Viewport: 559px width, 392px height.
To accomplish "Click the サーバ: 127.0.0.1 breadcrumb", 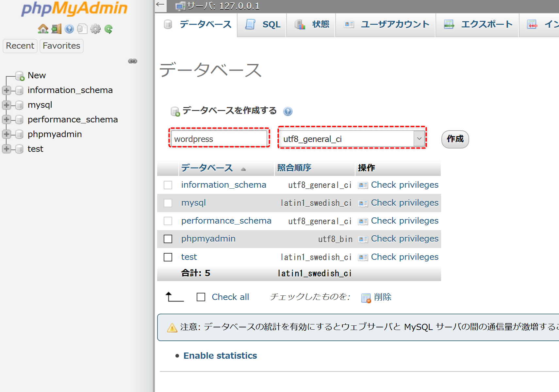I will click(x=223, y=6).
